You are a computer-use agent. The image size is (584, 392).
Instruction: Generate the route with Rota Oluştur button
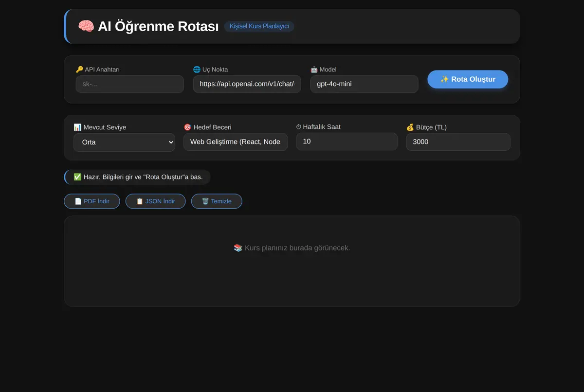[468, 79]
